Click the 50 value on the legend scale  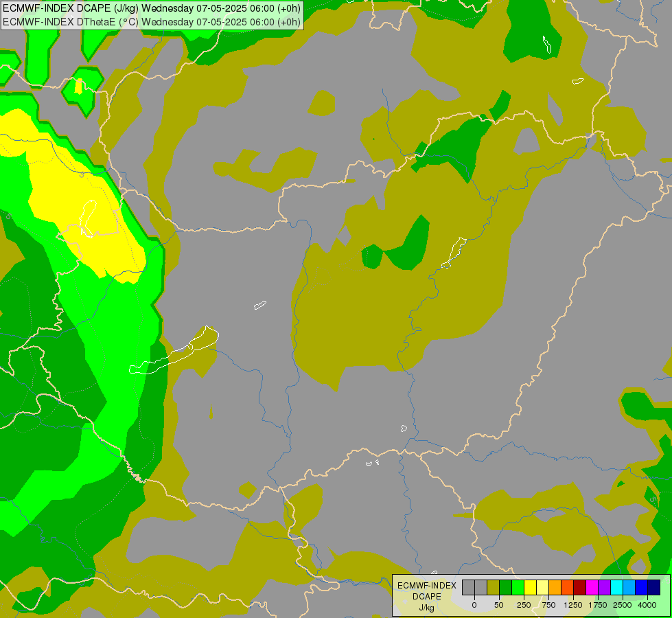[499, 605]
